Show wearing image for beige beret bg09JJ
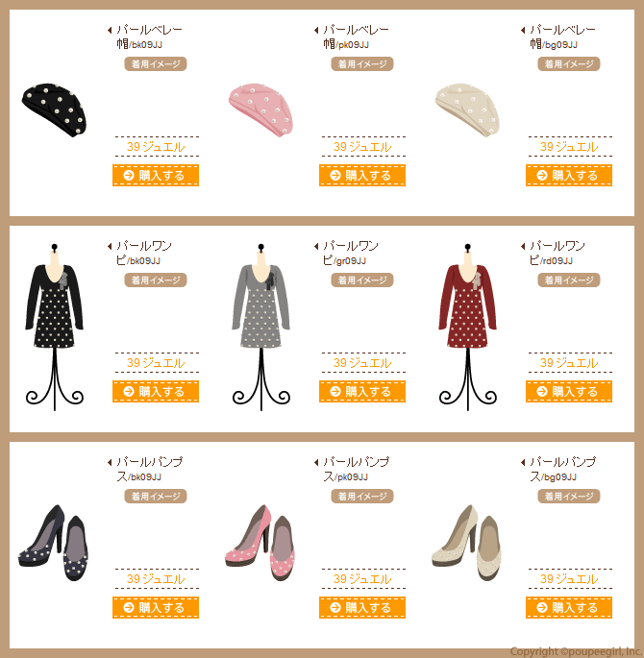 [x=569, y=63]
